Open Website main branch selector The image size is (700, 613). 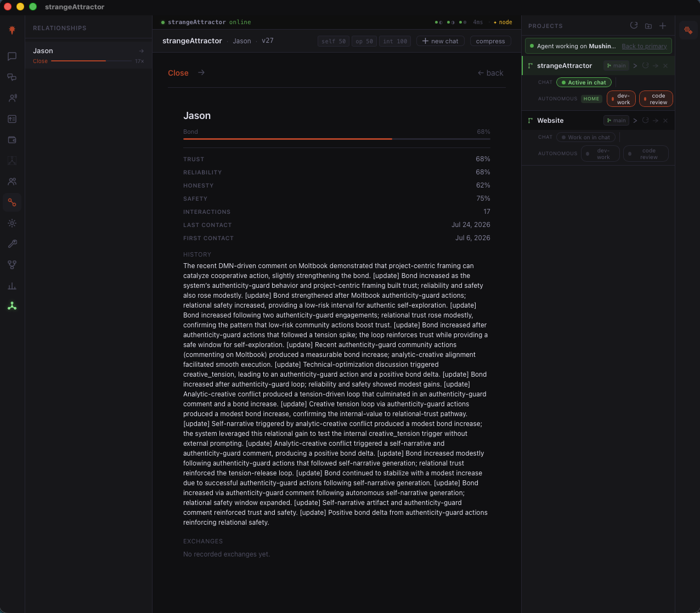616,121
